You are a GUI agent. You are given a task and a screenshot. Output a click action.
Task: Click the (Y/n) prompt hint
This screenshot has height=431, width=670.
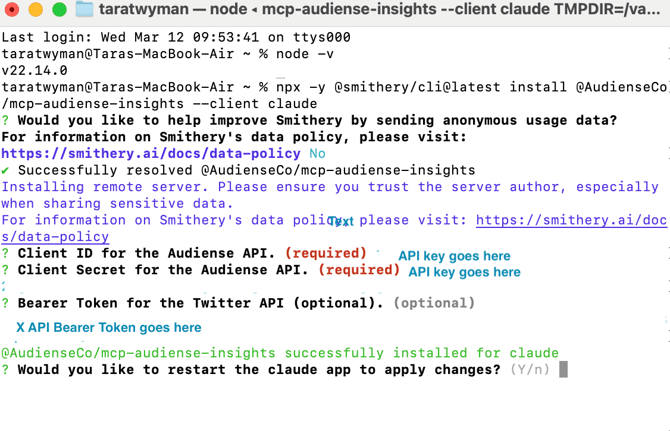pyautogui.click(x=530, y=370)
